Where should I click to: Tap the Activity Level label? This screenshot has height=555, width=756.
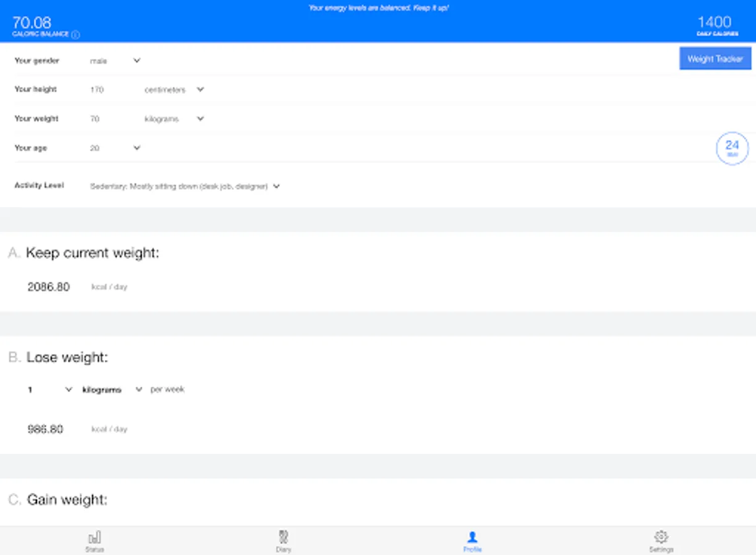[39, 185]
